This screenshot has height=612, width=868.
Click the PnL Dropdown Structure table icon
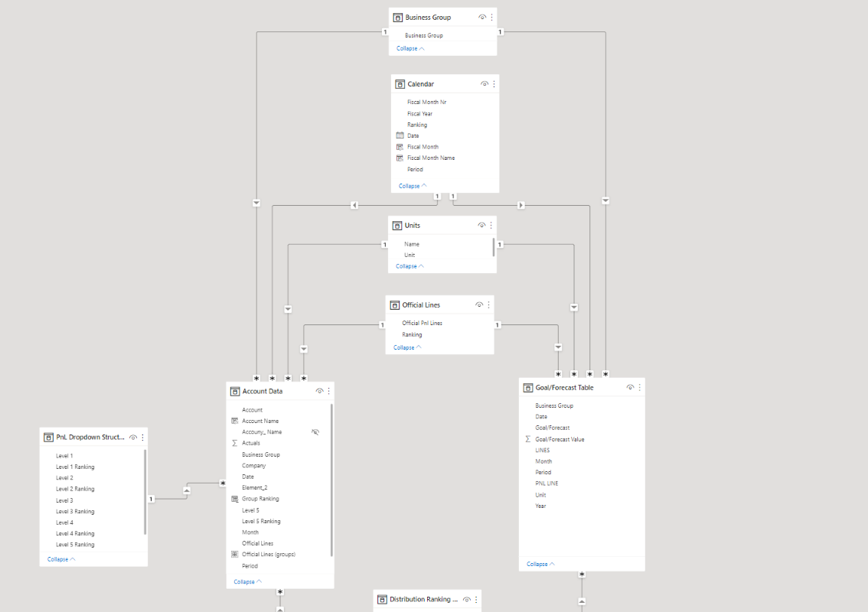coord(48,438)
